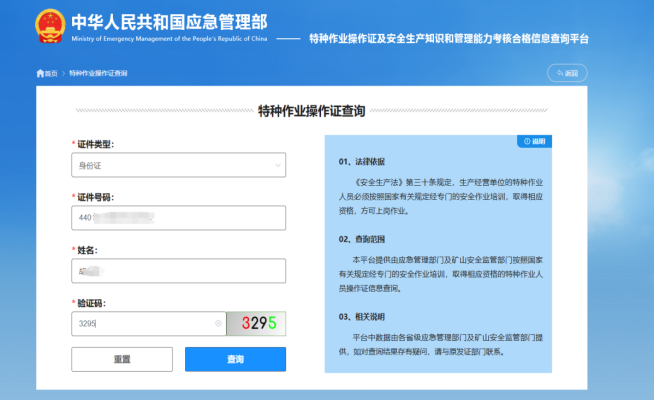Click the 特种作业操作证查询 form heading
This screenshot has height=400, width=654.
click(311, 110)
